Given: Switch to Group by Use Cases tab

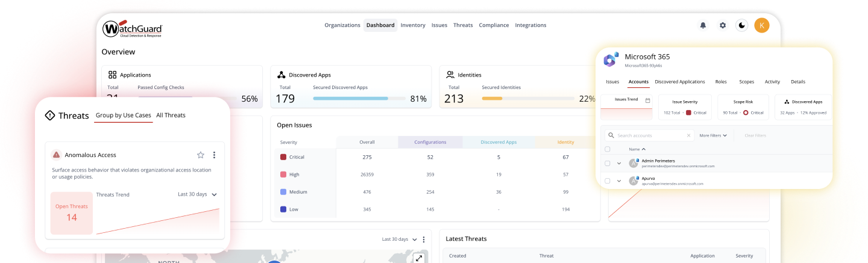Looking at the screenshot, I should click(124, 116).
